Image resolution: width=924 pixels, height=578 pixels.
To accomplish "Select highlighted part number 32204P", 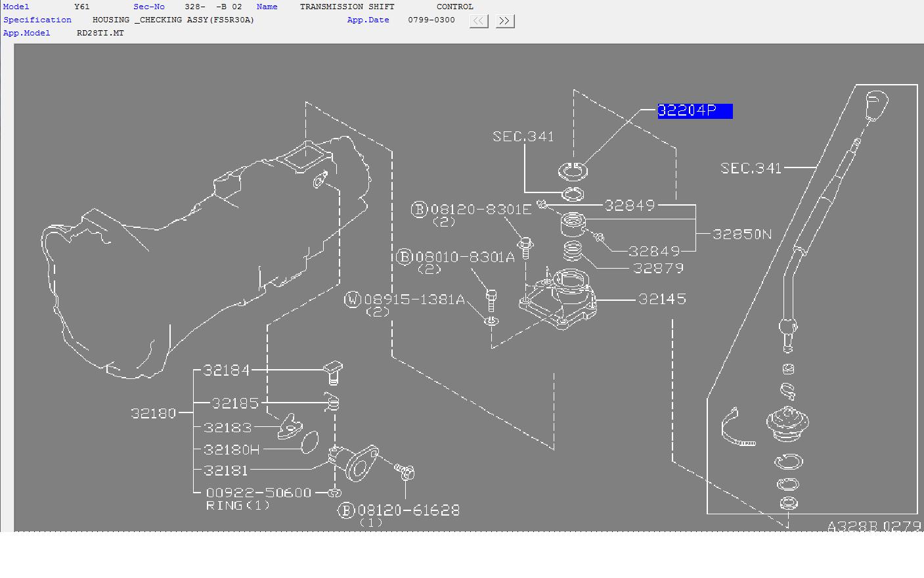I will (695, 111).
